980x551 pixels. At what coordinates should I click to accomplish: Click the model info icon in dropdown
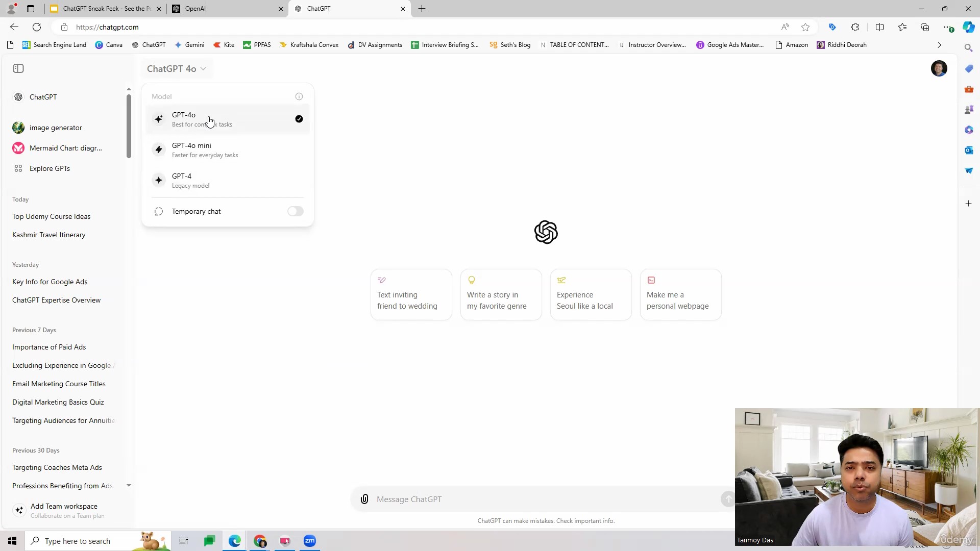tap(299, 96)
